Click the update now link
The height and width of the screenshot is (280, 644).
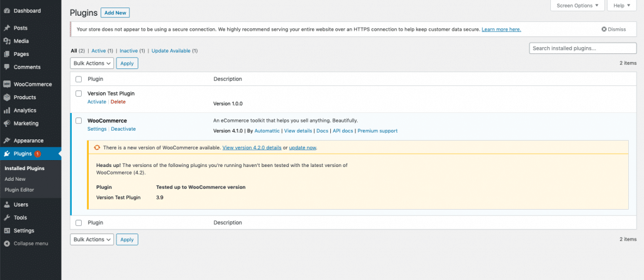pos(303,148)
